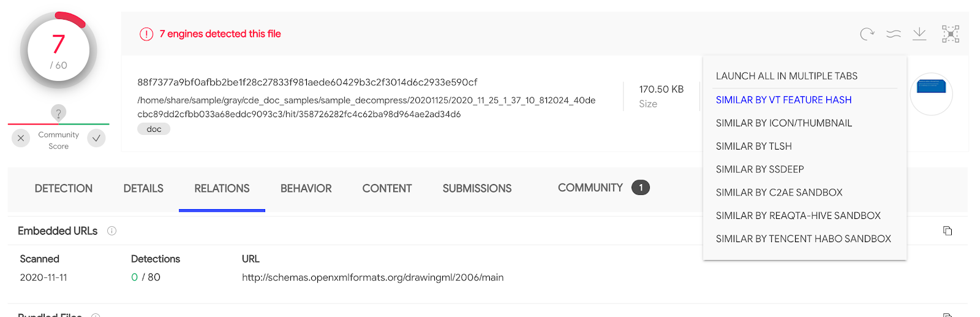
Task: Click the community score question mark
Action: (x=58, y=113)
